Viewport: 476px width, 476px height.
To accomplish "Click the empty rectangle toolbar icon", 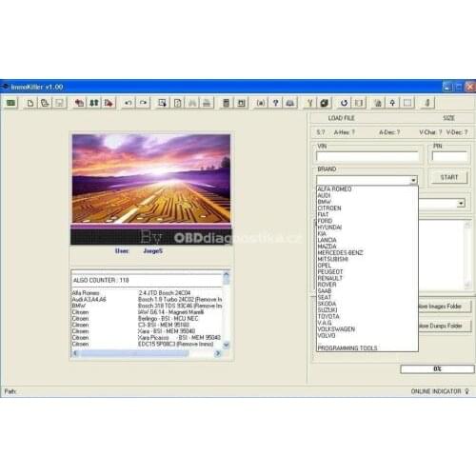I will click(407, 103).
